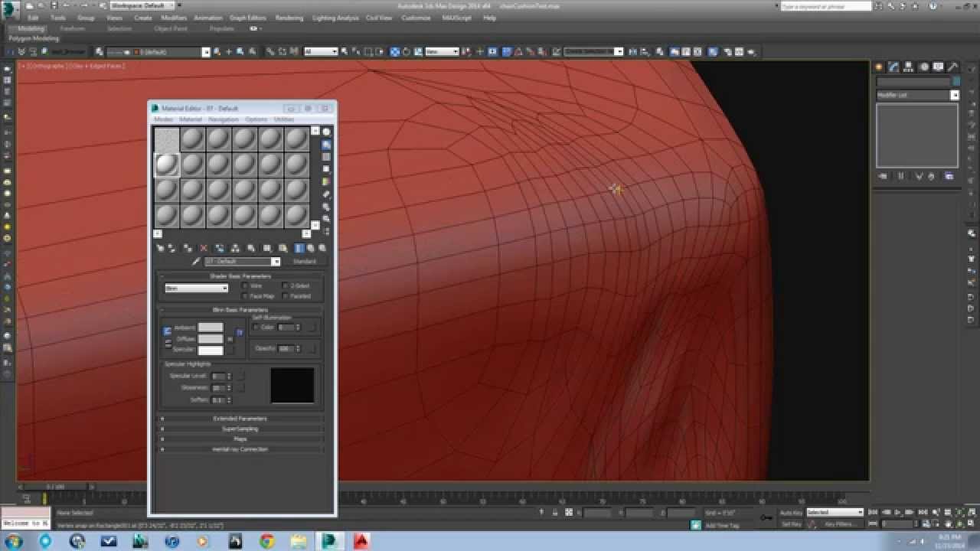Screen dimensions: 980x551
Task: Open the Modifier List dropdown
Action: [917, 96]
